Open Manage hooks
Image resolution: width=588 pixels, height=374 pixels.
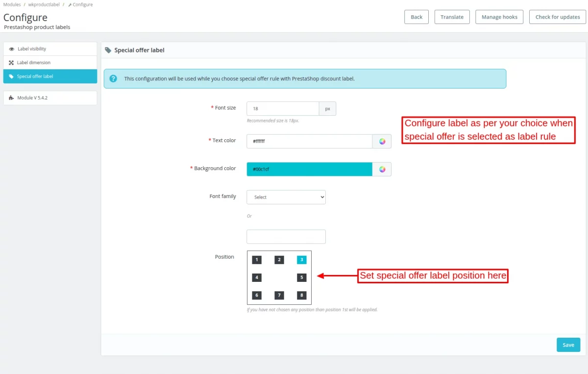coord(499,17)
